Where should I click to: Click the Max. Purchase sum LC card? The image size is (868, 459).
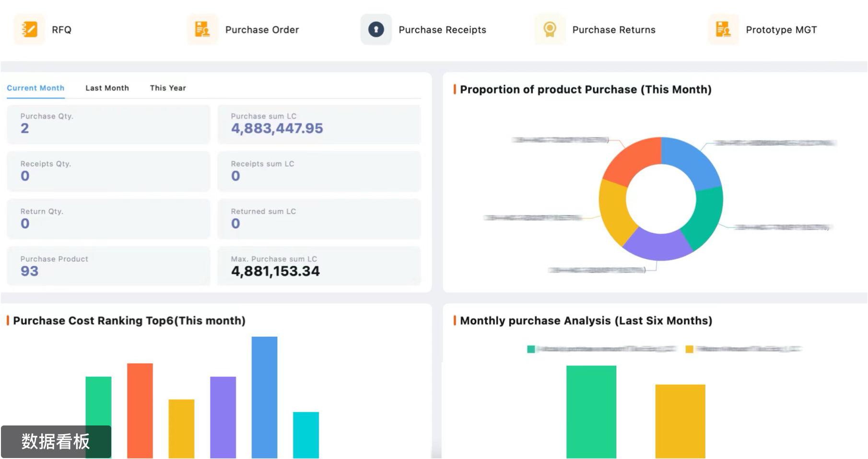[x=319, y=266]
